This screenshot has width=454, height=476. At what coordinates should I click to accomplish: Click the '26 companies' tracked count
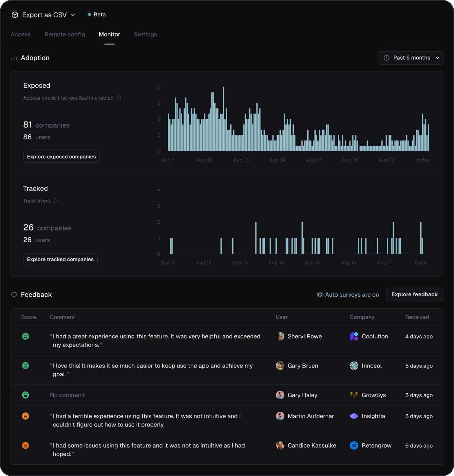[47, 228]
